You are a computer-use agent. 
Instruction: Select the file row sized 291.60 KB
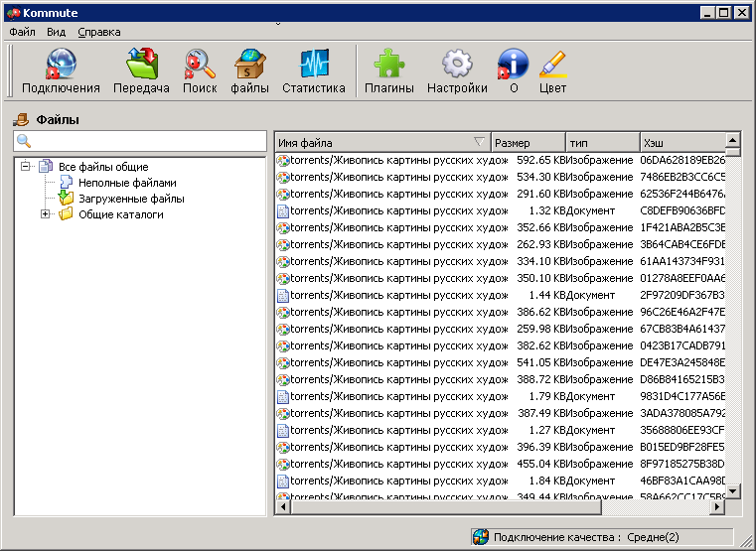pyautogui.click(x=501, y=195)
